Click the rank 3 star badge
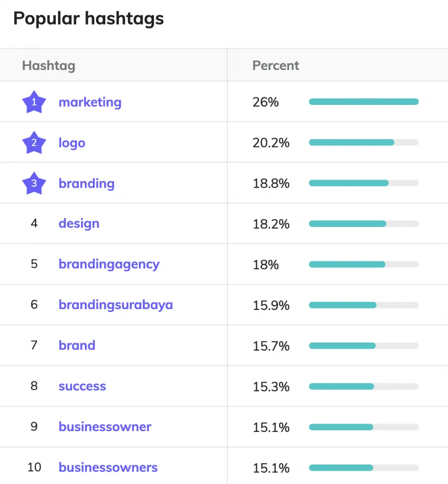The width and height of the screenshot is (448, 484). click(x=34, y=183)
